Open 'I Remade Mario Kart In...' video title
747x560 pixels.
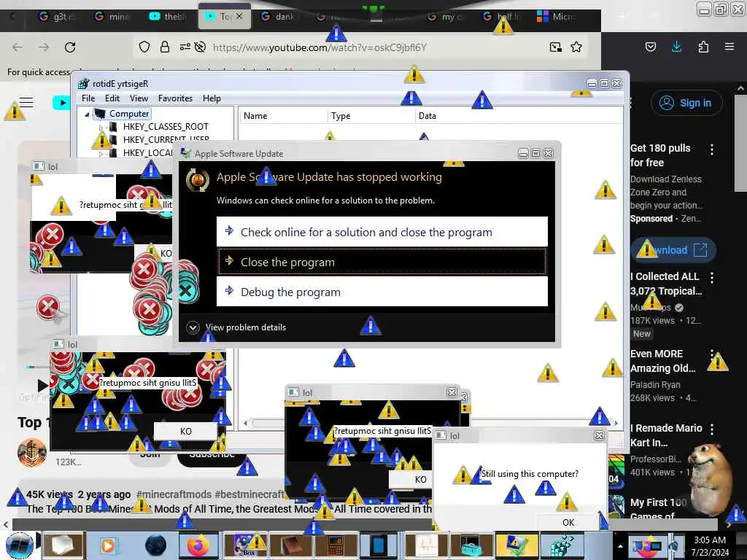pyautogui.click(x=666, y=435)
